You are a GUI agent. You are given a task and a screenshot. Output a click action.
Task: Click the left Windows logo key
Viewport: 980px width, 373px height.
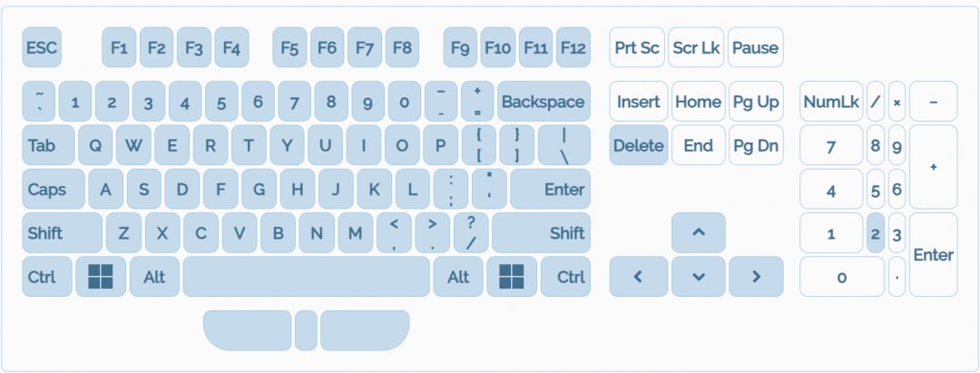tap(100, 277)
